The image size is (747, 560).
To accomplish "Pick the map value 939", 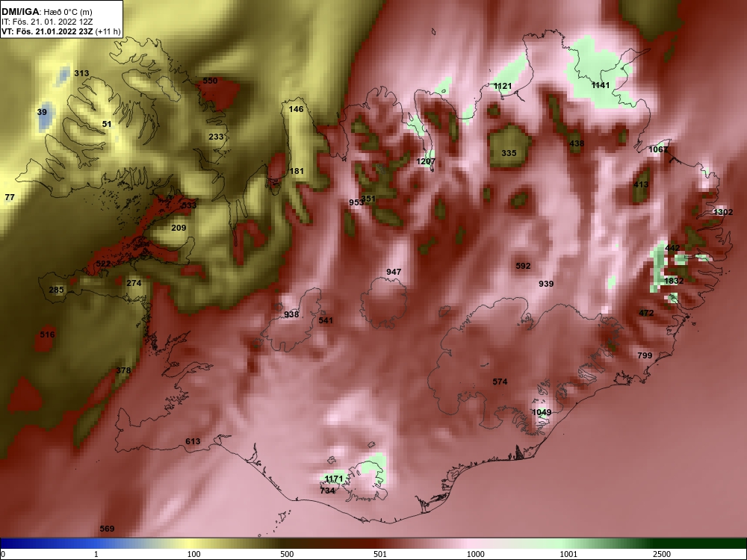I will (546, 284).
